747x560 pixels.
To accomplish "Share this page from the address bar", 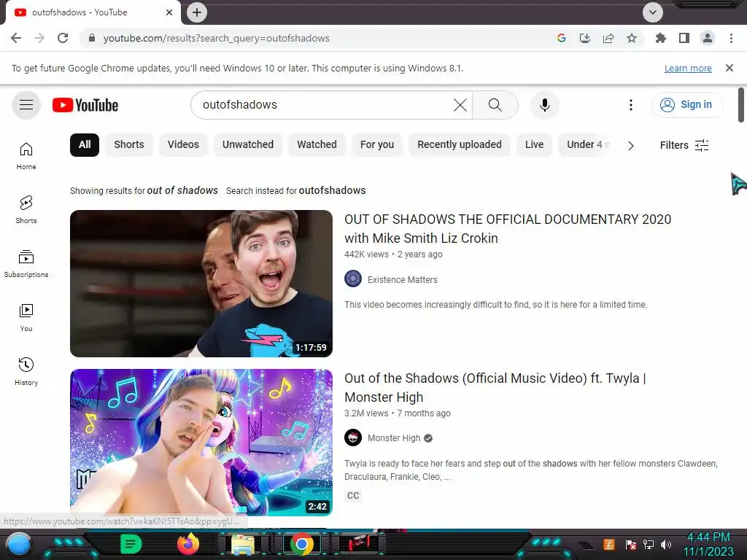I will click(608, 38).
